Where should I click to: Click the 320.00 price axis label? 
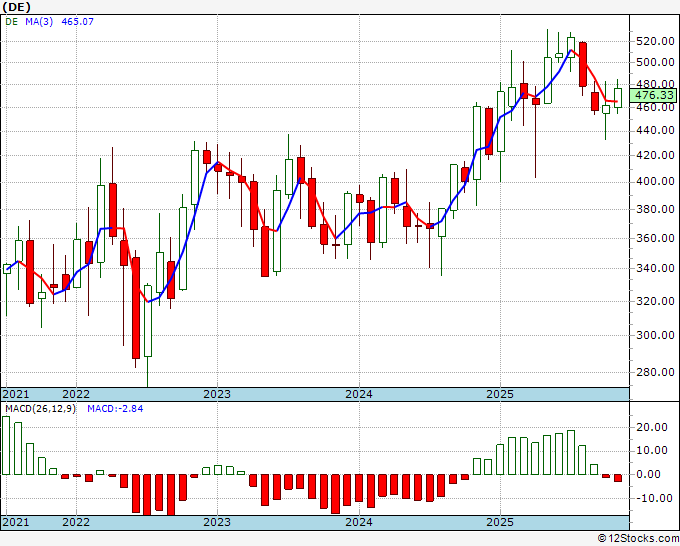655,301
